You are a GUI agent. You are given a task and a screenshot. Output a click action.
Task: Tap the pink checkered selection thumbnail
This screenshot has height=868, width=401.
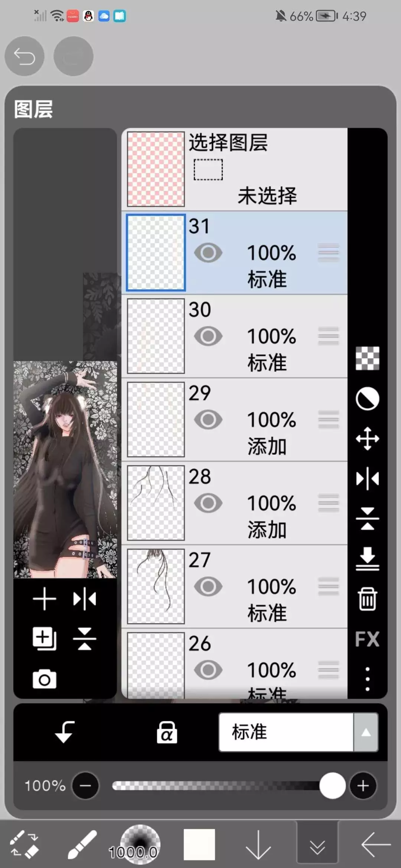click(x=156, y=169)
